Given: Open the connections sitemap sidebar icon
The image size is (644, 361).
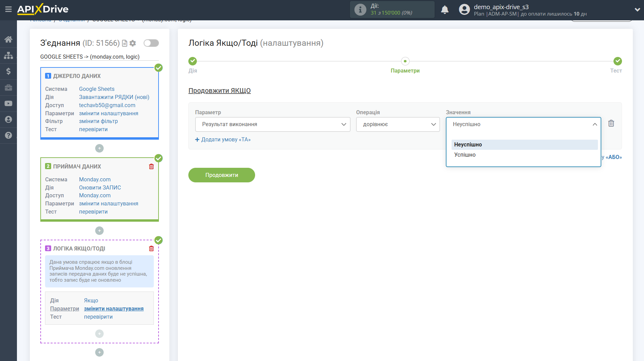Looking at the screenshot, I should point(8,55).
